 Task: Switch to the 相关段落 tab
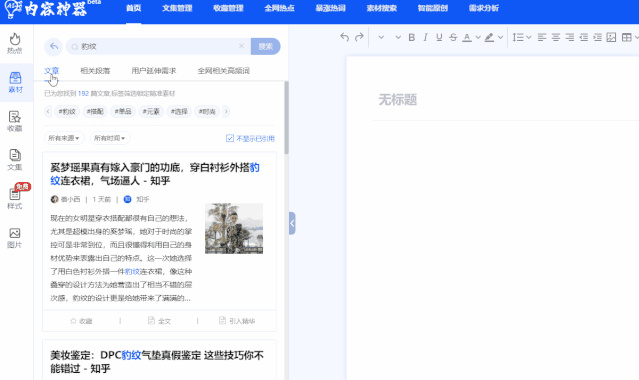coord(95,71)
